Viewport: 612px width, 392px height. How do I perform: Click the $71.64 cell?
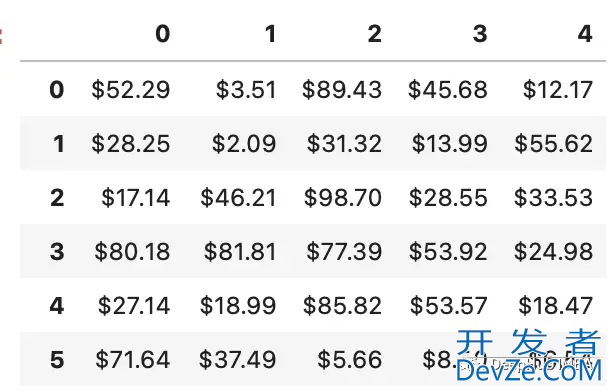133,360
